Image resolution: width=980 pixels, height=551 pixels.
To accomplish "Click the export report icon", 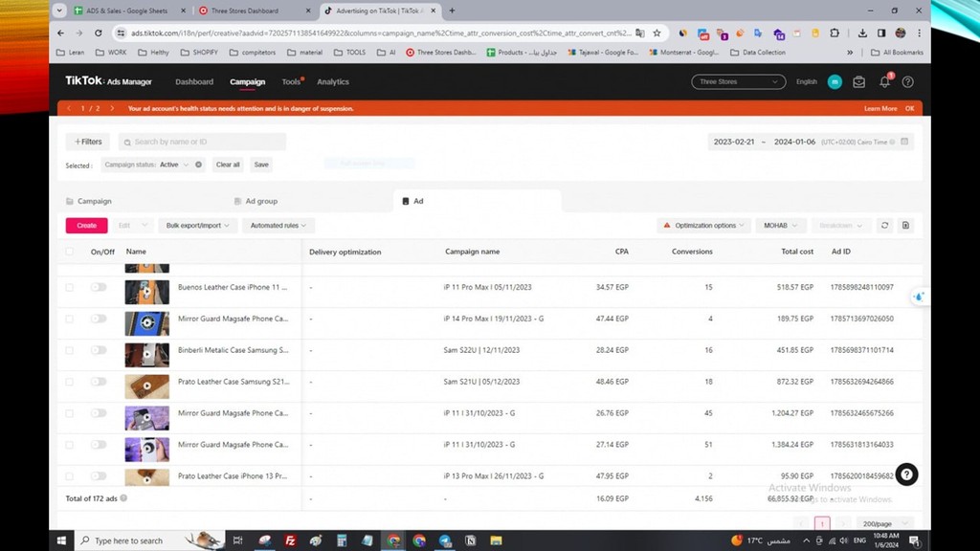I will click(905, 226).
